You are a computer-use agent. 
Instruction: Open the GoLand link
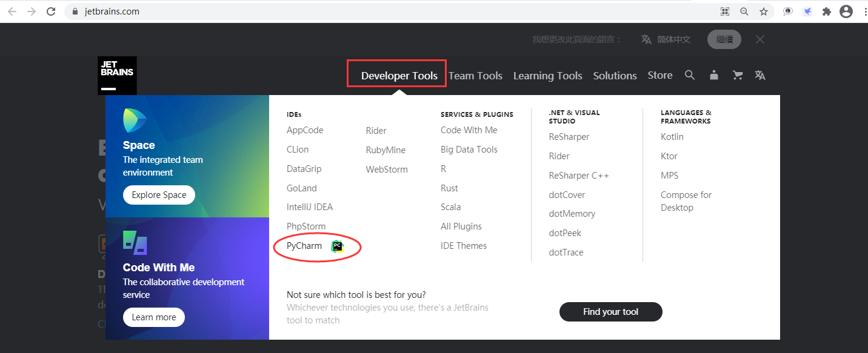[302, 188]
